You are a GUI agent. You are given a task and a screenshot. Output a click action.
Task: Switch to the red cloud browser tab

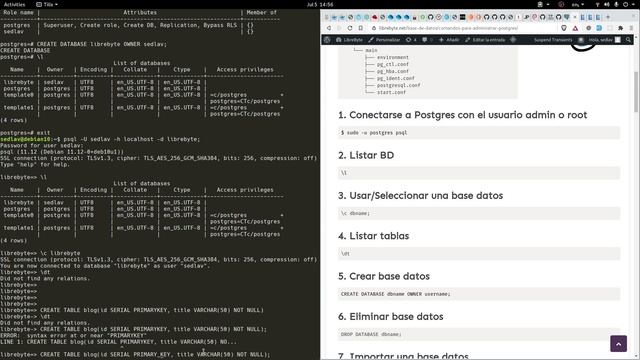[x=374, y=17]
